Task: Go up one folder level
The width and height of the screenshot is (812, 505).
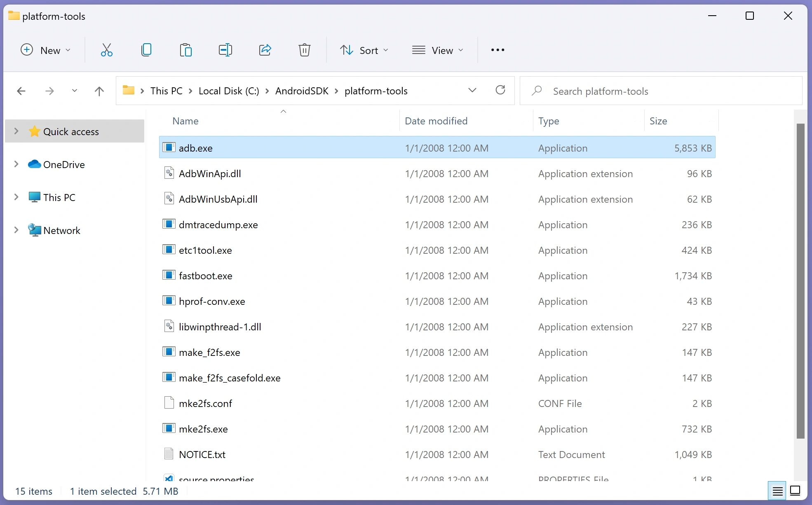Action: [99, 91]
